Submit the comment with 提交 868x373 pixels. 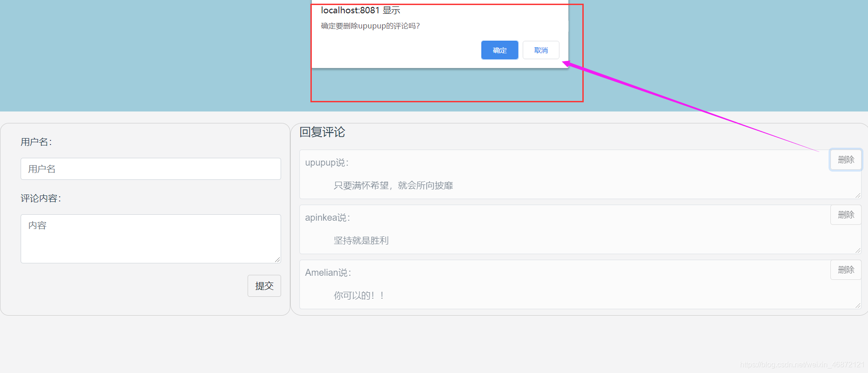(x=264, y=286)
